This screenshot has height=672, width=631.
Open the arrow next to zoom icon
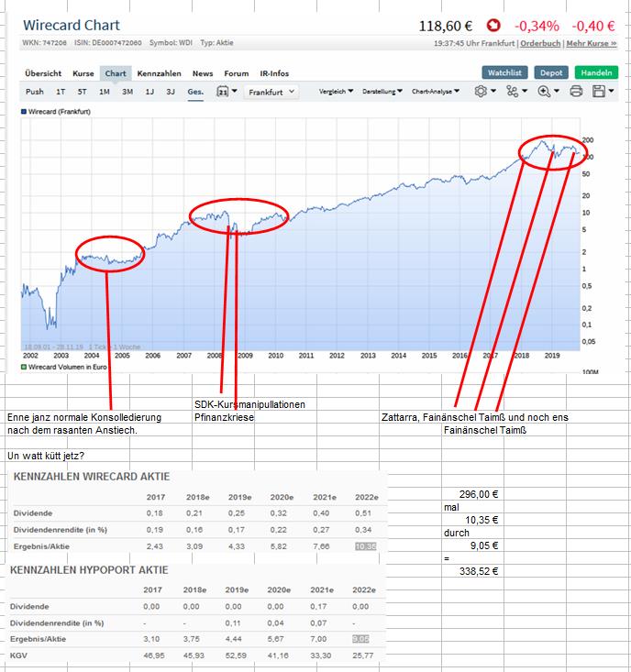(557, 91)
